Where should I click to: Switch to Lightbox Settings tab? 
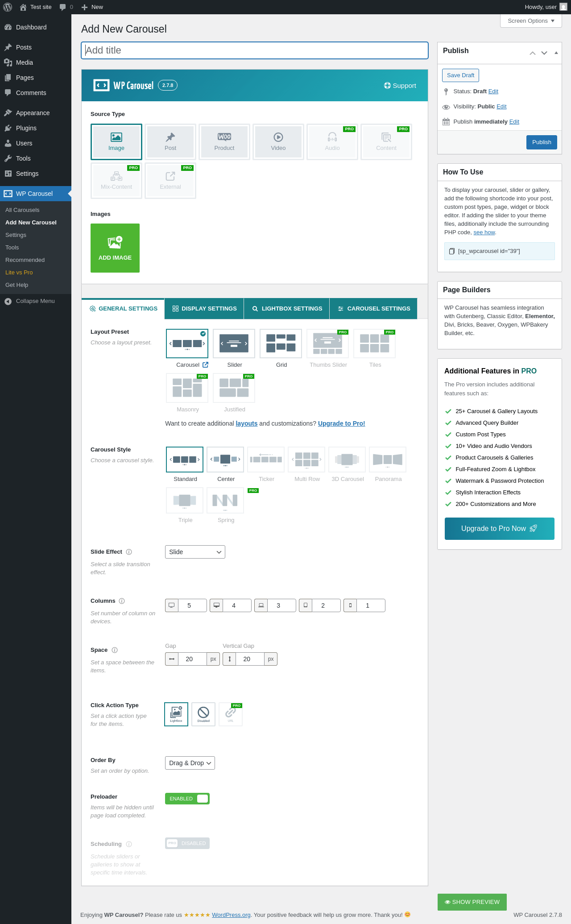pyautogui.click(x=287, y=309)
